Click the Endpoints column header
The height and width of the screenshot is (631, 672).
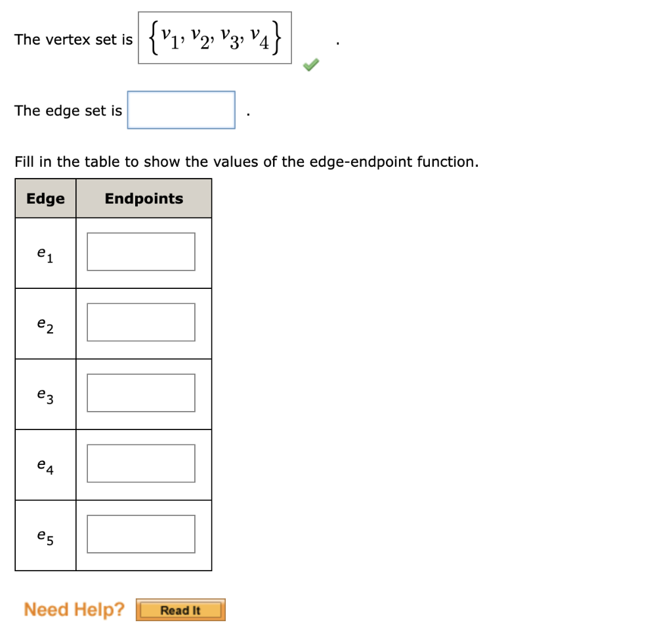coord(144,198)
